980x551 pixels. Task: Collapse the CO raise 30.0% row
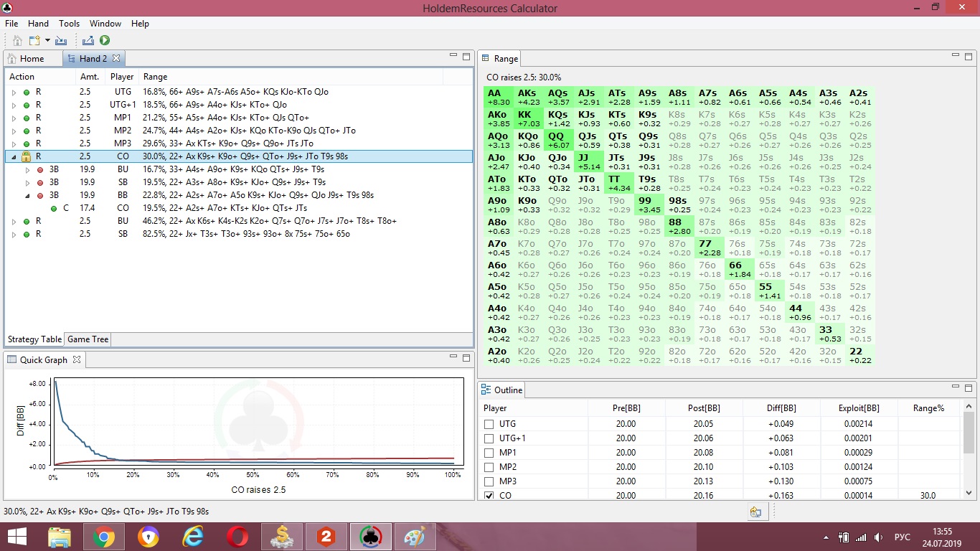[14, 156]
